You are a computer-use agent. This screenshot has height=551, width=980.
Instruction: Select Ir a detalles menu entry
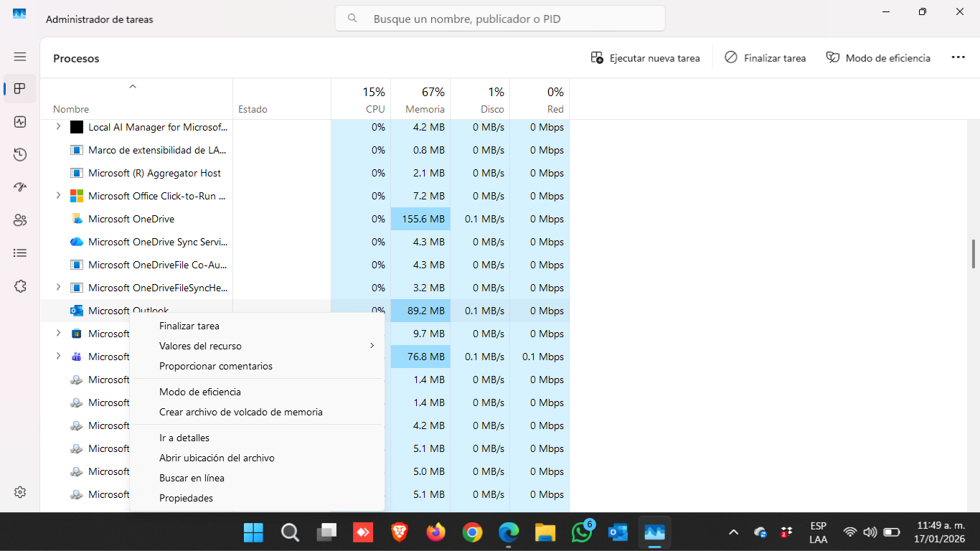184,438
